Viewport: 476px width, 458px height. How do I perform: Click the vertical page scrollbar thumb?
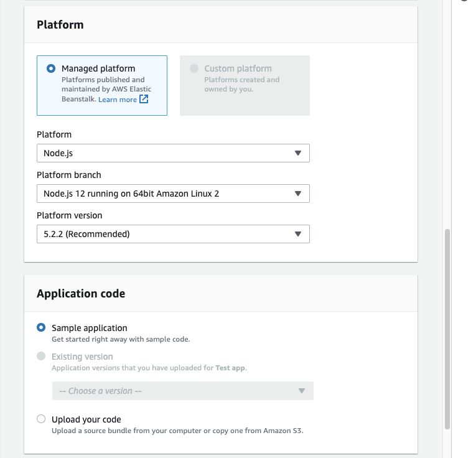(447, 329)
